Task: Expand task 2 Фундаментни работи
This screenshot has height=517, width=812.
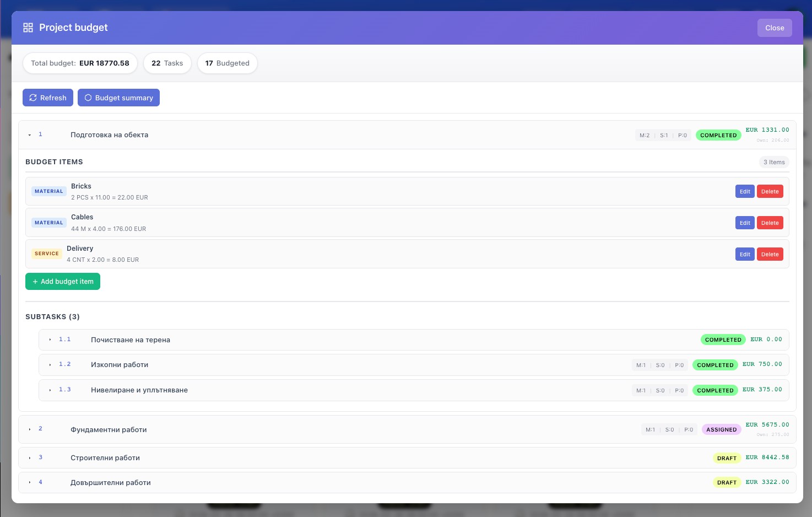Action: 30,429
